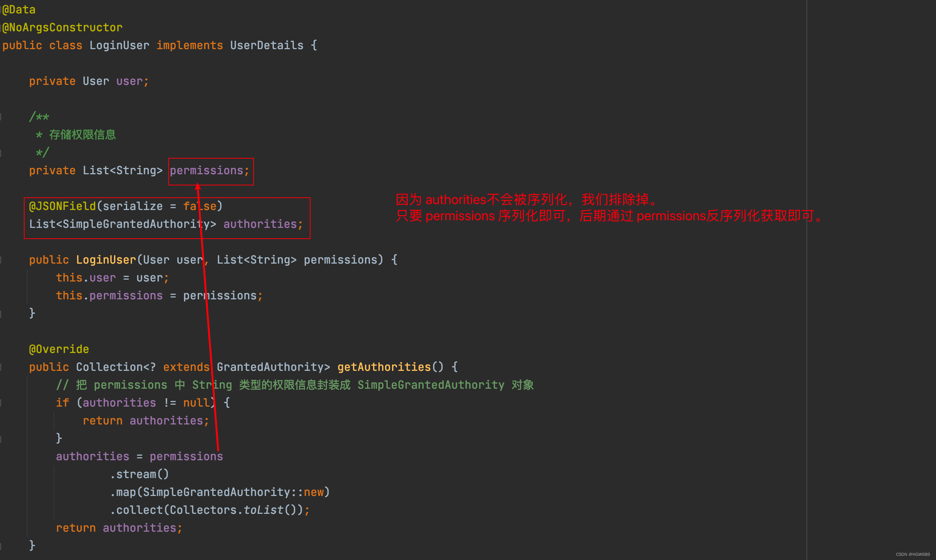Click the .collect call

pos(136,510)
